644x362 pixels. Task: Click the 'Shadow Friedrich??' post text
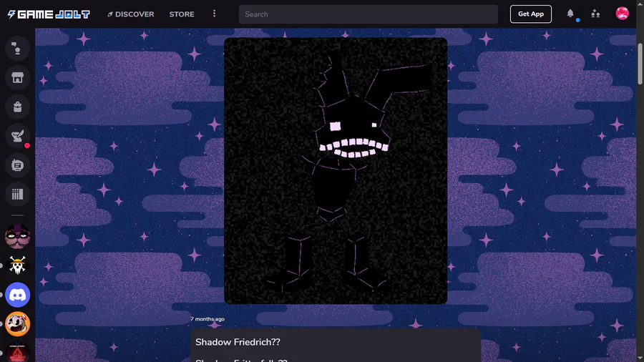click(x=238, y=342)
